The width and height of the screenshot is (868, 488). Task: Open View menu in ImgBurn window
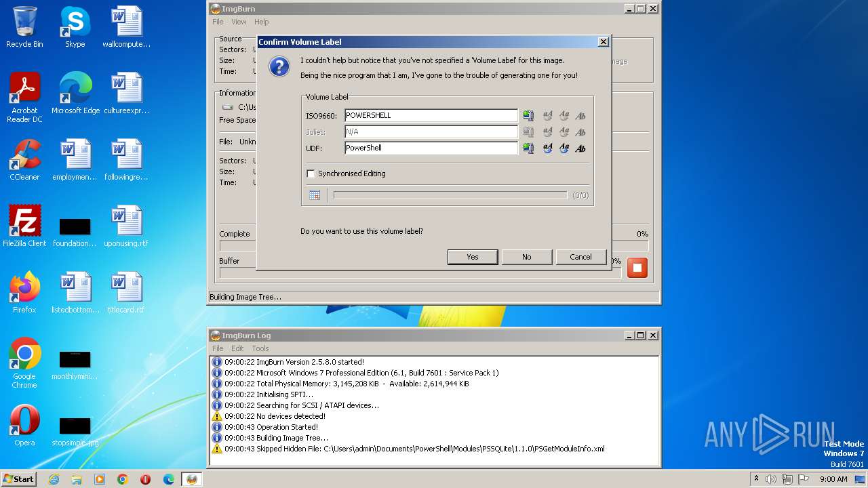pyautogui.click(x=239, y=22)
